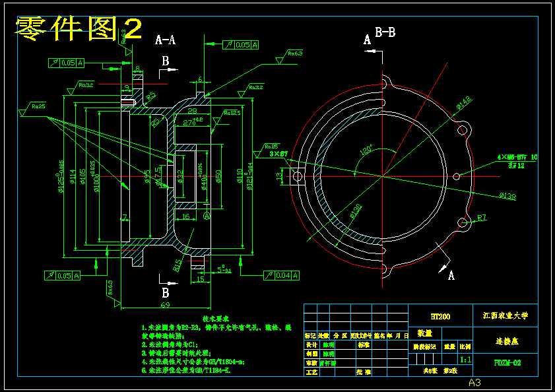Viewport: 555px width, 392px height.
Task: Click the Ø125 outer diameter dimension
Action: click(x=61, y=176)
